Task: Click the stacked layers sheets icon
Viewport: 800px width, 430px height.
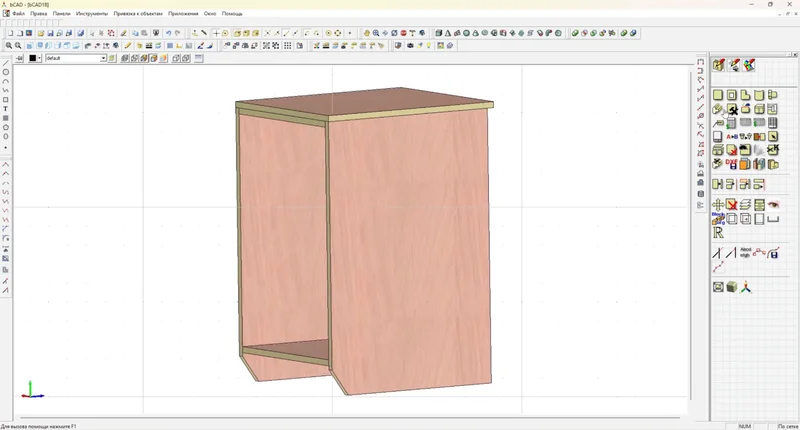Action: click(745, 205)
